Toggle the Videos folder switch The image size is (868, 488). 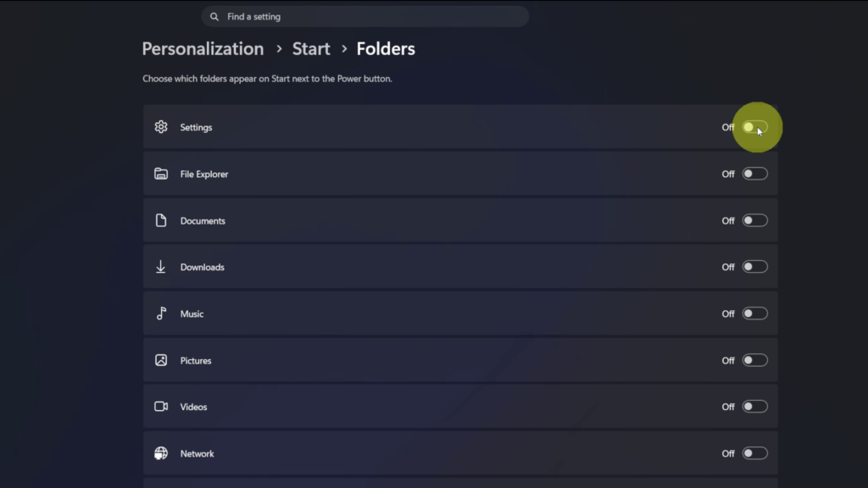coord(754,407)
